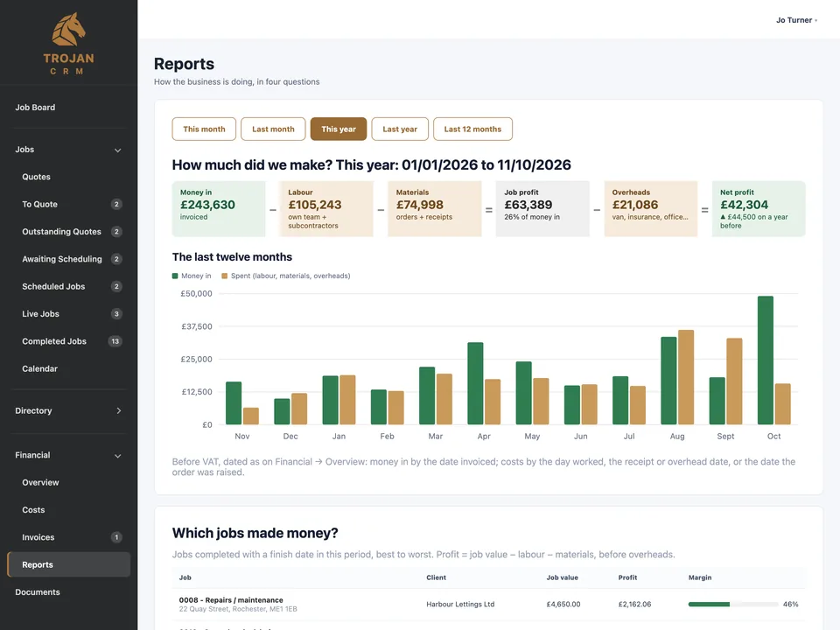Click the September Spent bar

734,381
